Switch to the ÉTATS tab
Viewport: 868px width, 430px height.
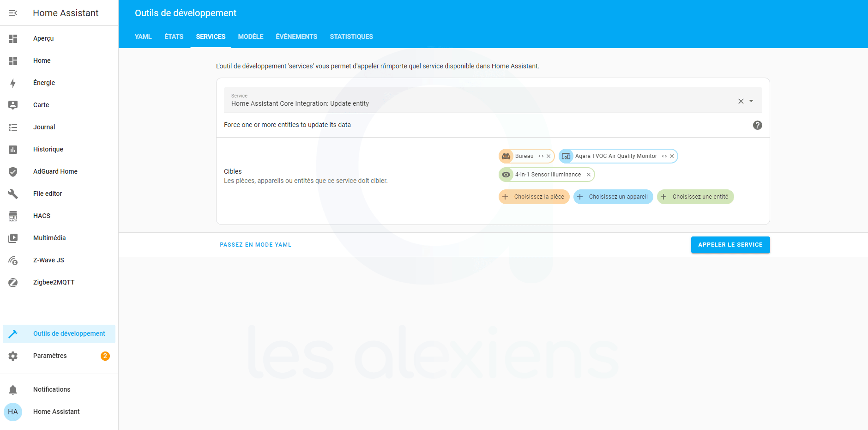(x=174, y=36)
